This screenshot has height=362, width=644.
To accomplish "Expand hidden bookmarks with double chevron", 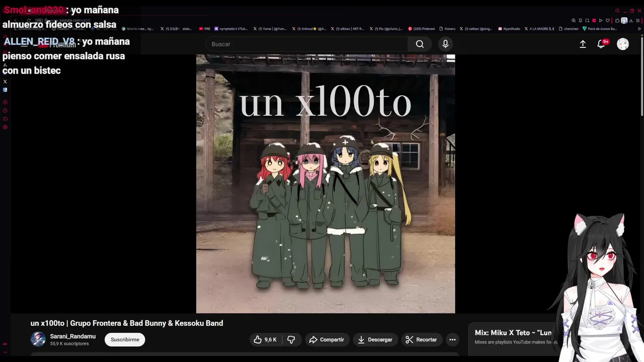I will point(639,29).
